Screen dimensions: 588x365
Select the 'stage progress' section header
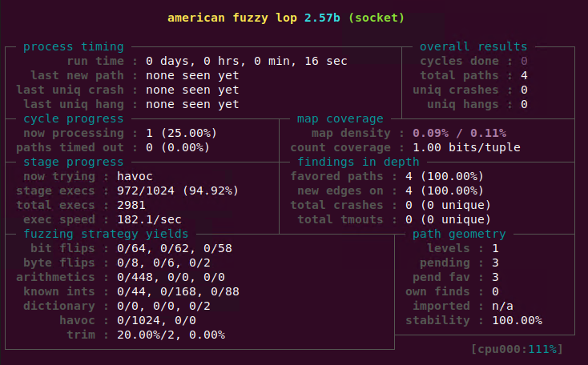click(x=74, y=162)
